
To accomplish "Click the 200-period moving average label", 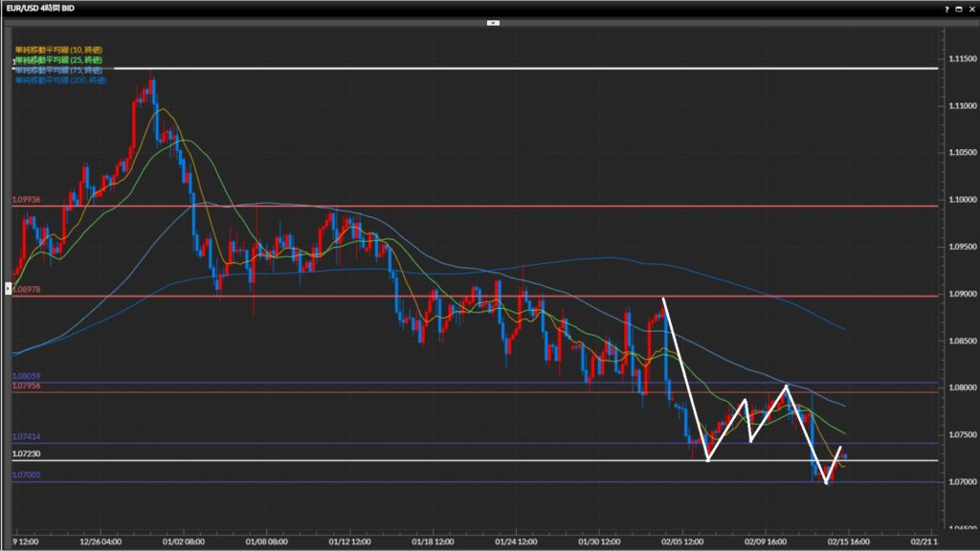I will pos(60,80).
